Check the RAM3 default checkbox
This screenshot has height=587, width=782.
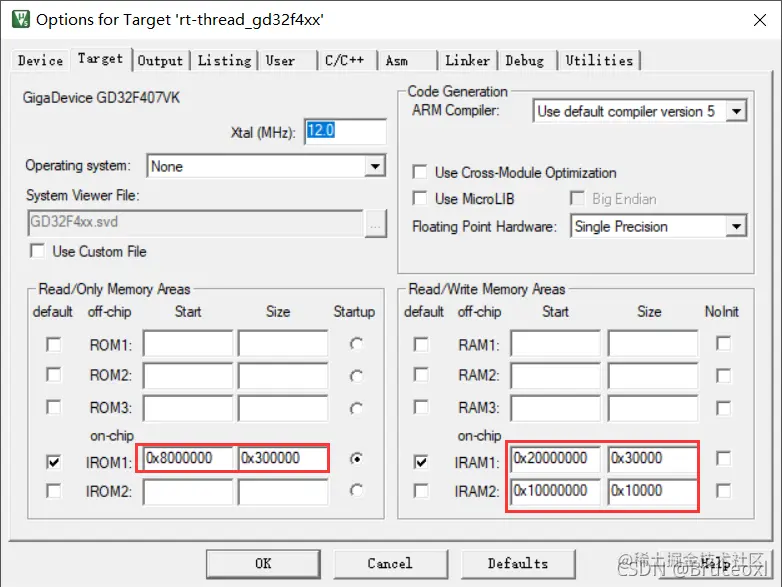(421, 407)
